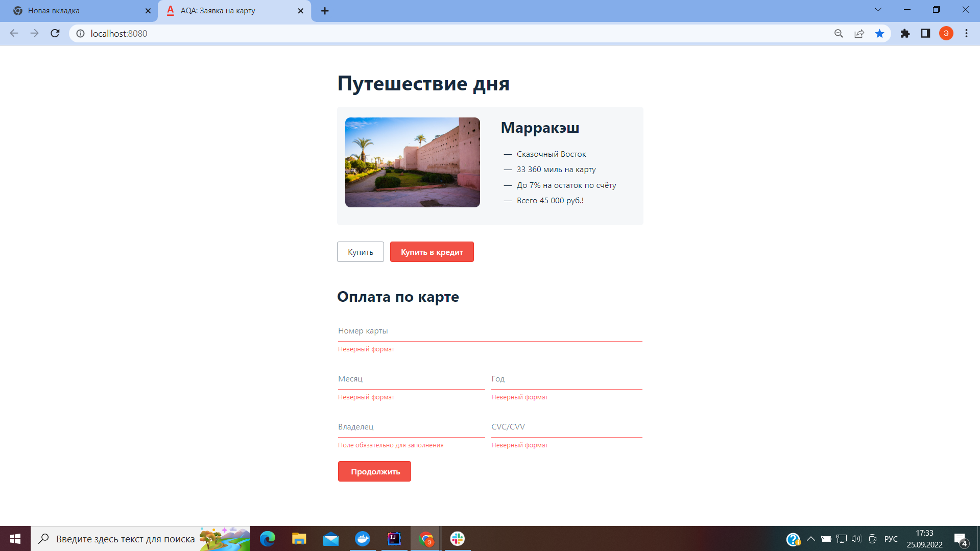The width and height of the screenshot is (980, 551).
Task: Open the browser profile avatar
Action: click(x=946, y=33)
